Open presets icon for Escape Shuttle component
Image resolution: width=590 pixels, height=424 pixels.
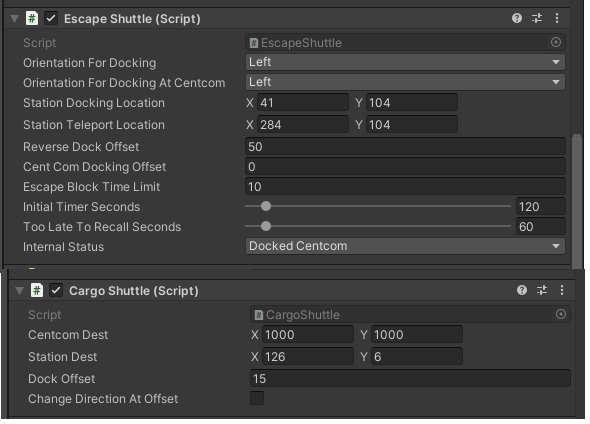[537, 18]
